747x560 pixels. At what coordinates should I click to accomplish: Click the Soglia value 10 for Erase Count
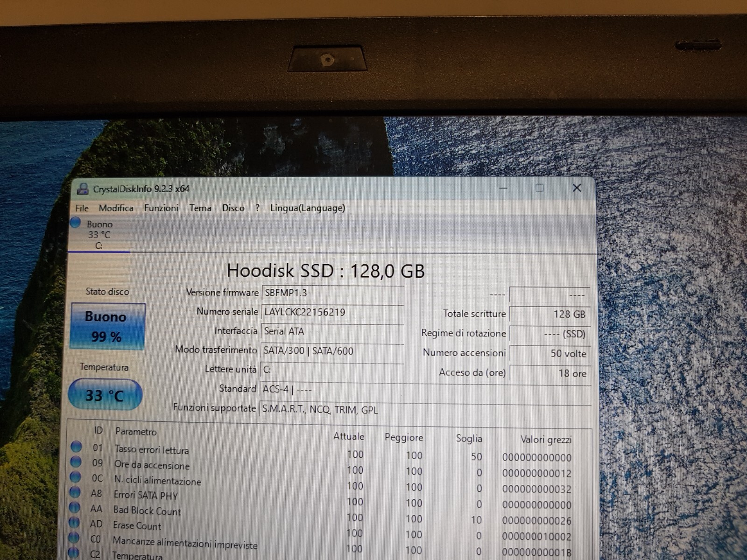click(476, 519)
